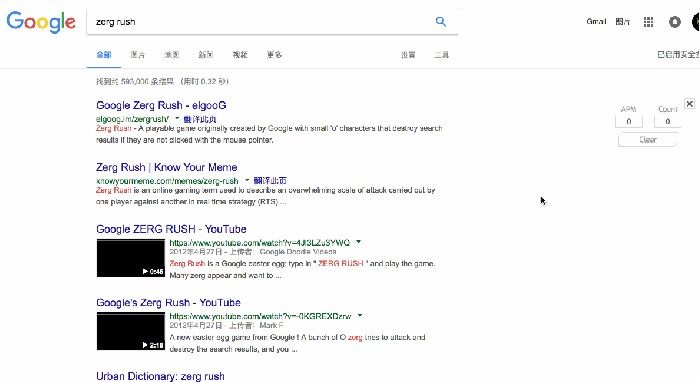Open the More search tab menu
This screenshot has width=700, height=382.
tap(274, 54)
